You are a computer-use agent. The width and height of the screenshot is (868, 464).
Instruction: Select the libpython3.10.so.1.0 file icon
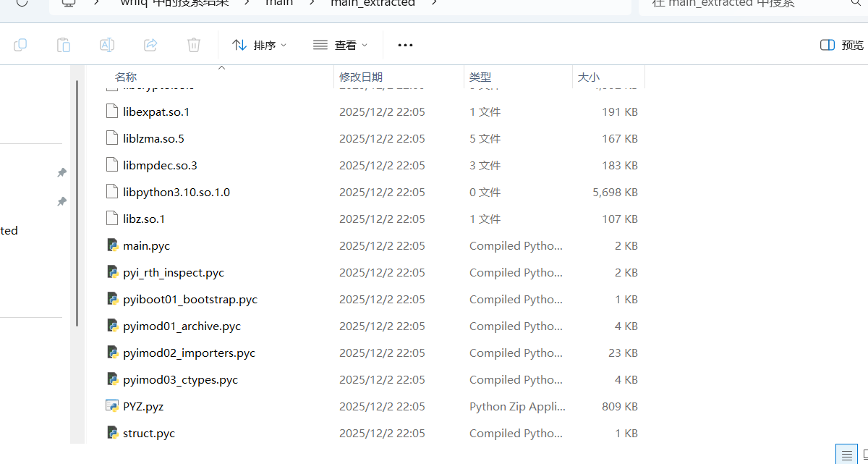tap(111, 192)
